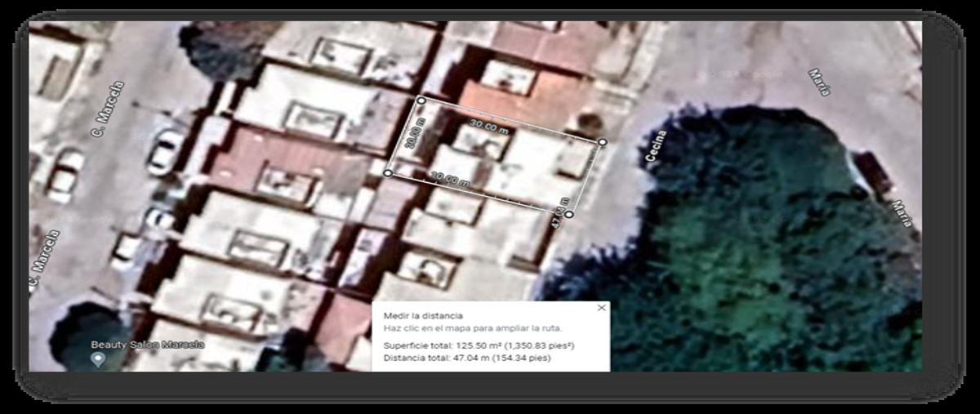Viewport: 980px width, 414px height.
Task: Open the Beauty Salon Marcela place label
Action: [147, 345]
